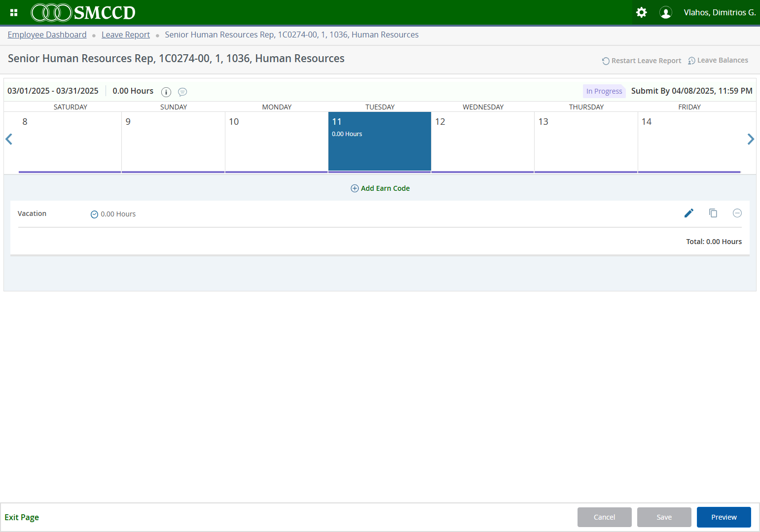
Task: Click the Save button
Action: pos(664,517)
